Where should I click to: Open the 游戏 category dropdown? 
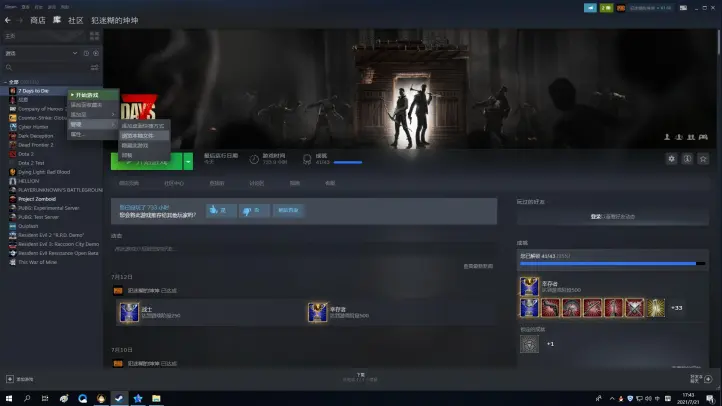click(x=41, y=53)
